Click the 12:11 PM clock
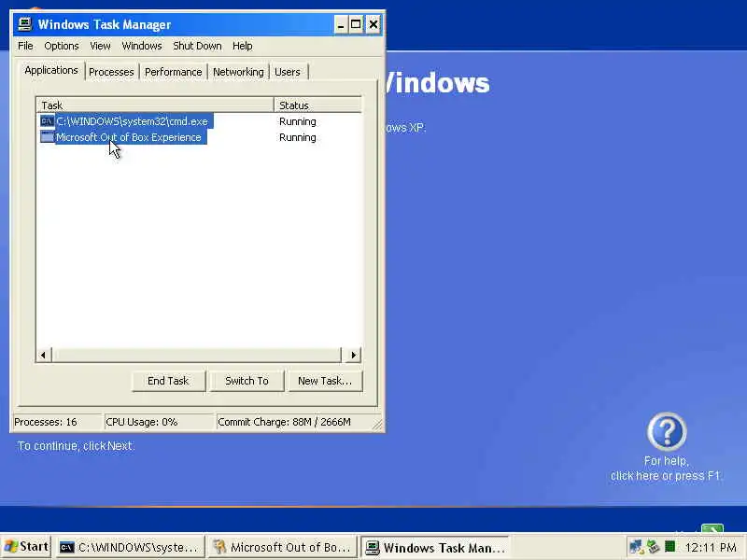 (711, 548)
